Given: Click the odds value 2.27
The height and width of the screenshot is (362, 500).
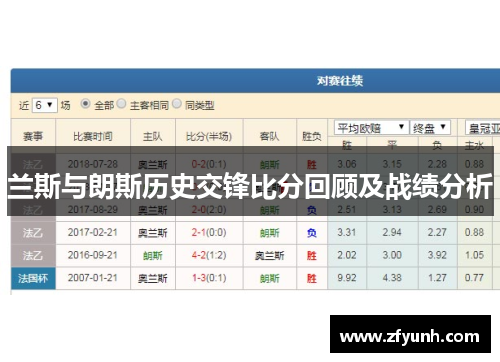Looking at the screenshot, I should click(x=437, y=232).
